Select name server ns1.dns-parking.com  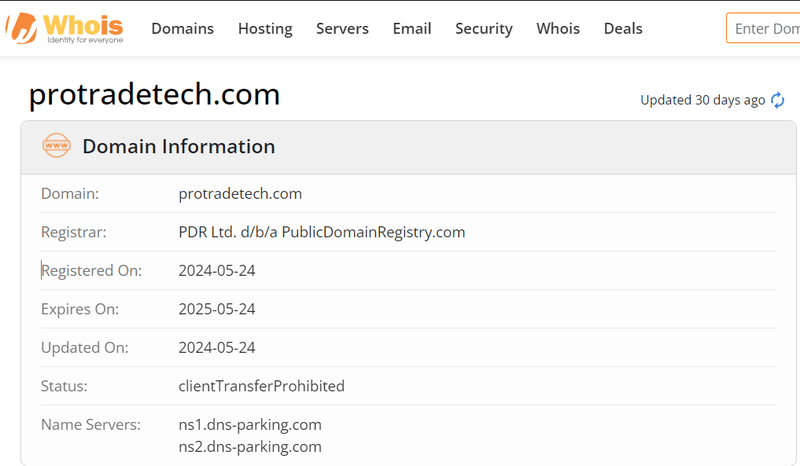coord(250,425)
